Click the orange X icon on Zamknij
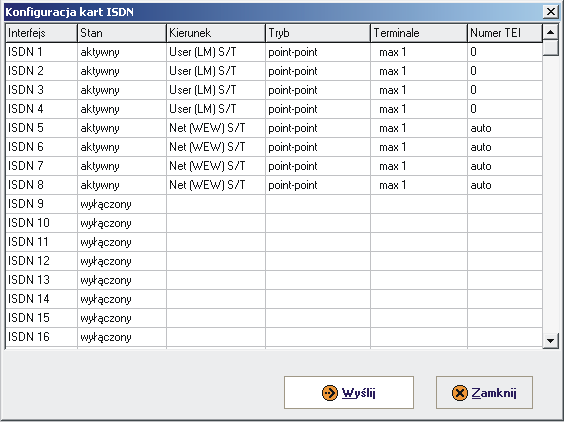 (460, 393)
